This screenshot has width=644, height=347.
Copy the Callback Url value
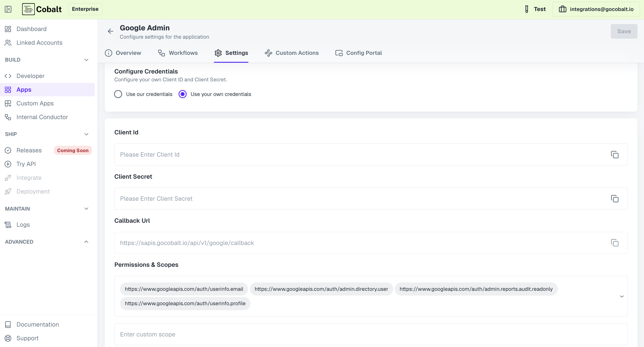tap(615, 243)
